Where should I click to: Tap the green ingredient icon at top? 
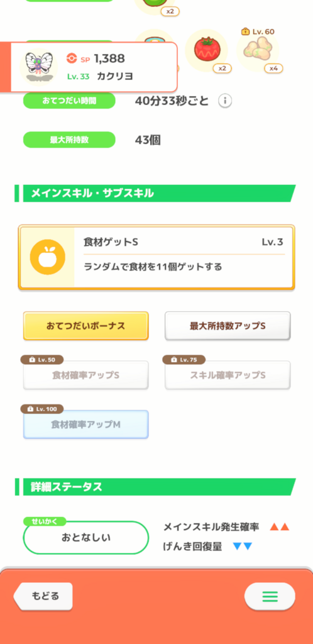(155, 5)
